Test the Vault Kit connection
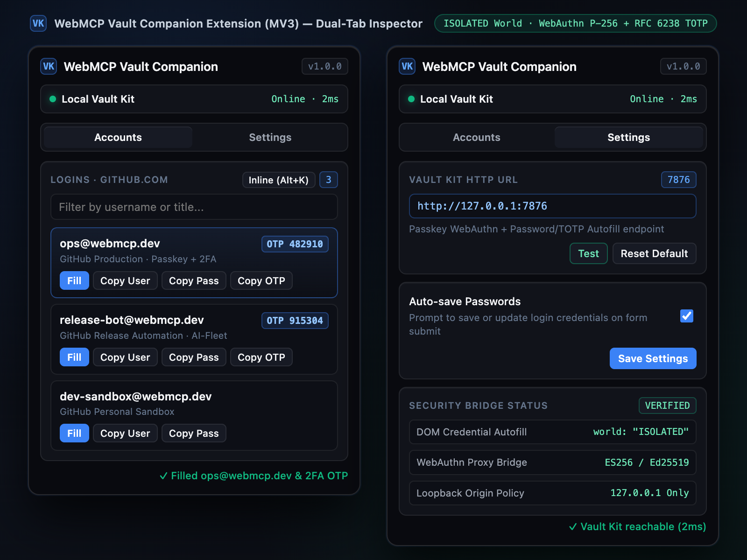Viewport: 747px width, 560px height. click(x=588, y=253)
